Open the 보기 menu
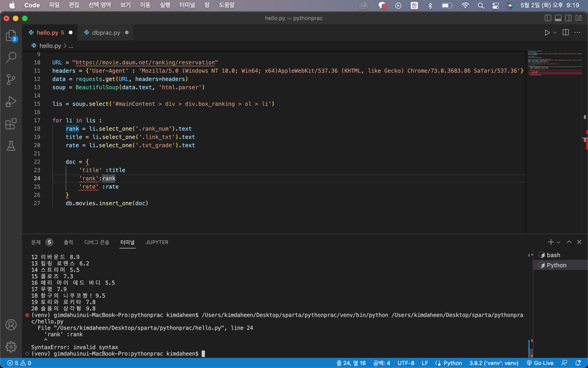 coord(126,5)
